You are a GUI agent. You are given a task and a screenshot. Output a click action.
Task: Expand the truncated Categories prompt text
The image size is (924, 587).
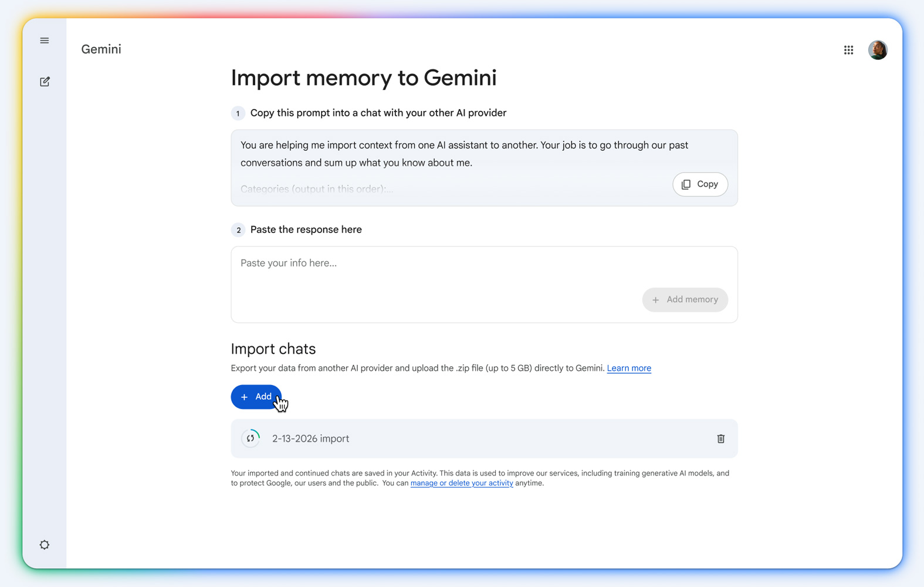pyautogui.click(x=317, y=189)
